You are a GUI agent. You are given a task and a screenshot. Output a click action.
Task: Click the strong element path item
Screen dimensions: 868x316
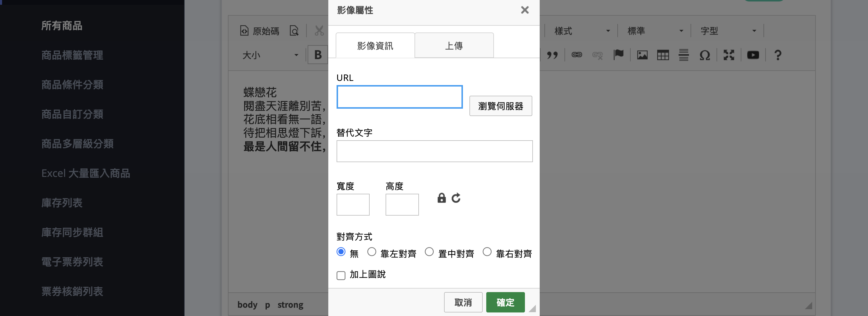click(290, 305)
